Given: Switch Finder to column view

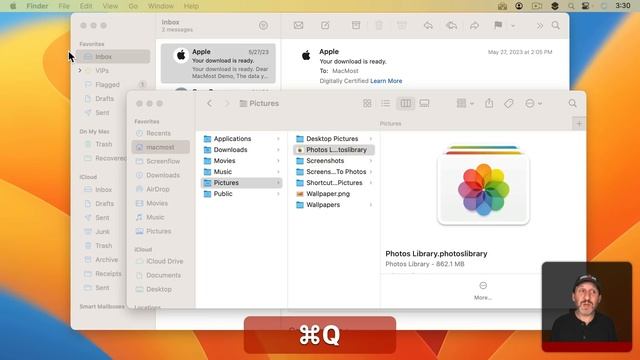Looking at the screenshot, I should click(405, 103).
